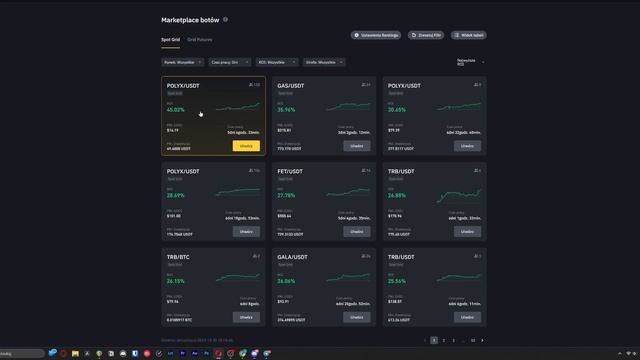
Task: Click Utwórz on POLYX/USDT 30.65% card
Action: click(467, 146)
